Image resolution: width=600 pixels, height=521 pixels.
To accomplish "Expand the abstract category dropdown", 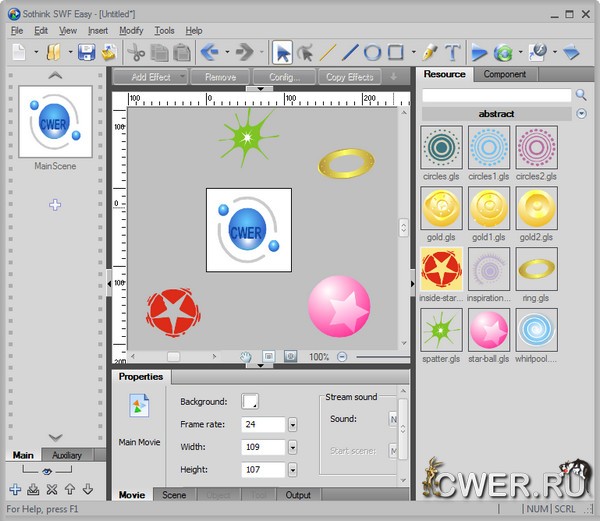I will point(582,114).
